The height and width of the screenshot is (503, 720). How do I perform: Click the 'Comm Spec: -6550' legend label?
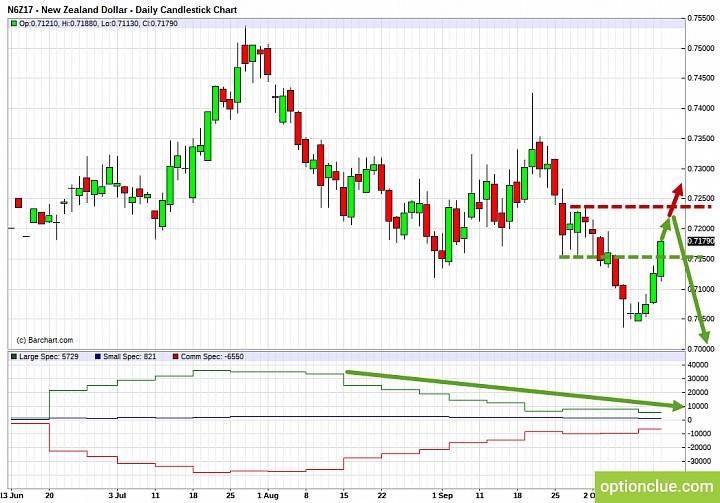[x=212, y=356]
